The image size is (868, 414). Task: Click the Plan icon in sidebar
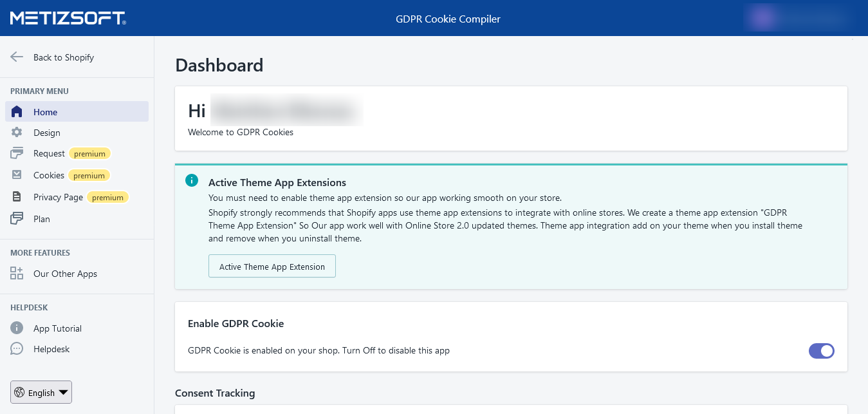click(x=17, y=219)
